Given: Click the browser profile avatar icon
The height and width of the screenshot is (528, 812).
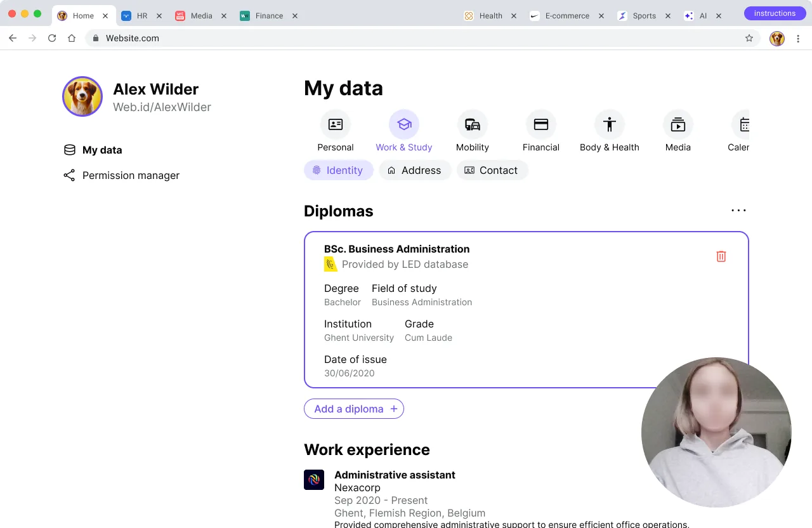Looking at the screenshot, I should 777,39.
